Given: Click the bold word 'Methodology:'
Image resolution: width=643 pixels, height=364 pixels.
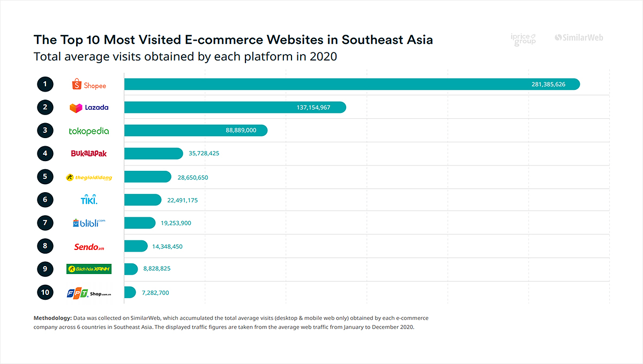Looking at the screenshot, I should pos(53,318).
